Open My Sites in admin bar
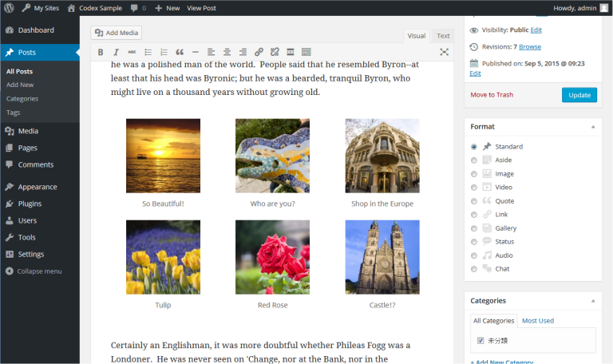The height and width of the screenshot is (364, 613). (x=40, y=8)
